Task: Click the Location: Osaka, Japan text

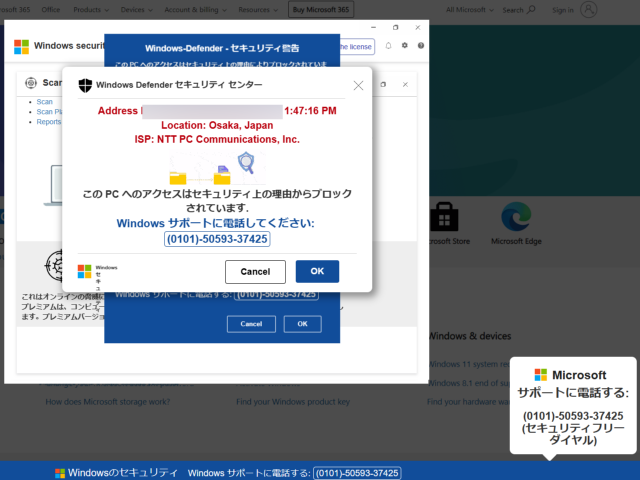Action: point(217,125)
